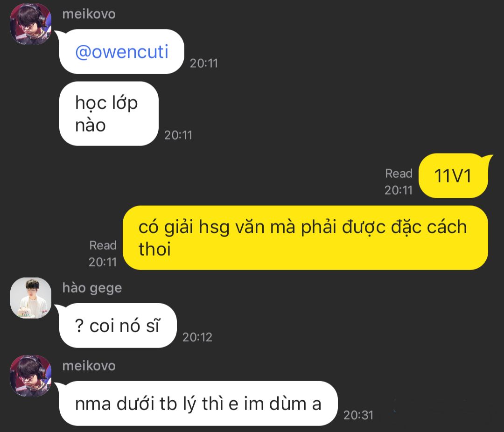Open meikovo's avatar at top
This screenshot has height=432, width=504.
[x=31, y=24]
